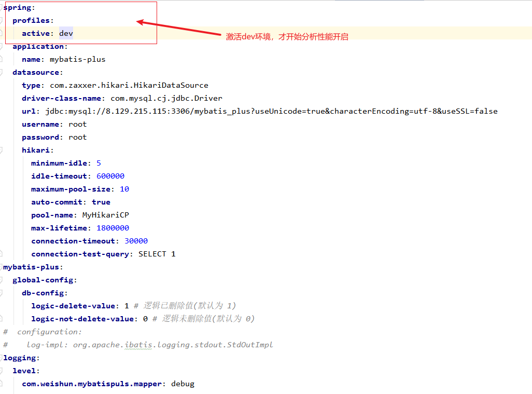This screenshot has height=394, width=532.
Task: Click the 'MyHikariCP' pool name value
Action: pos(105,215)
